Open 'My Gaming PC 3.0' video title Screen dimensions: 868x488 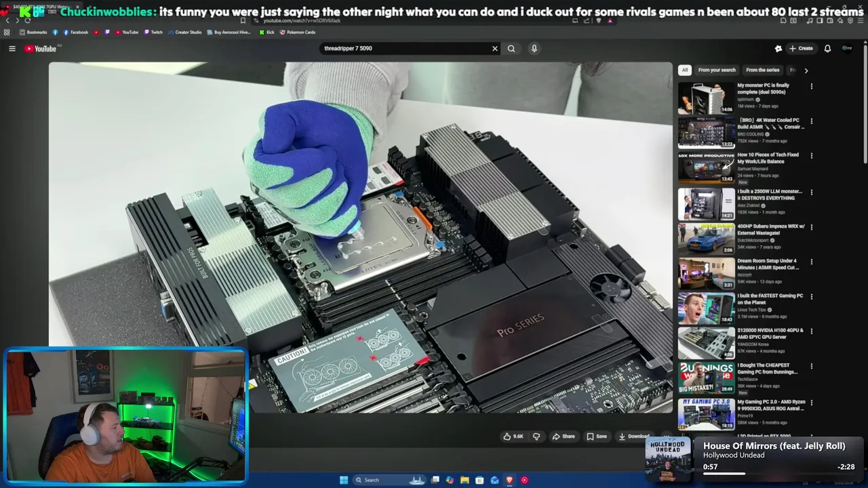[x=771, y=405]
